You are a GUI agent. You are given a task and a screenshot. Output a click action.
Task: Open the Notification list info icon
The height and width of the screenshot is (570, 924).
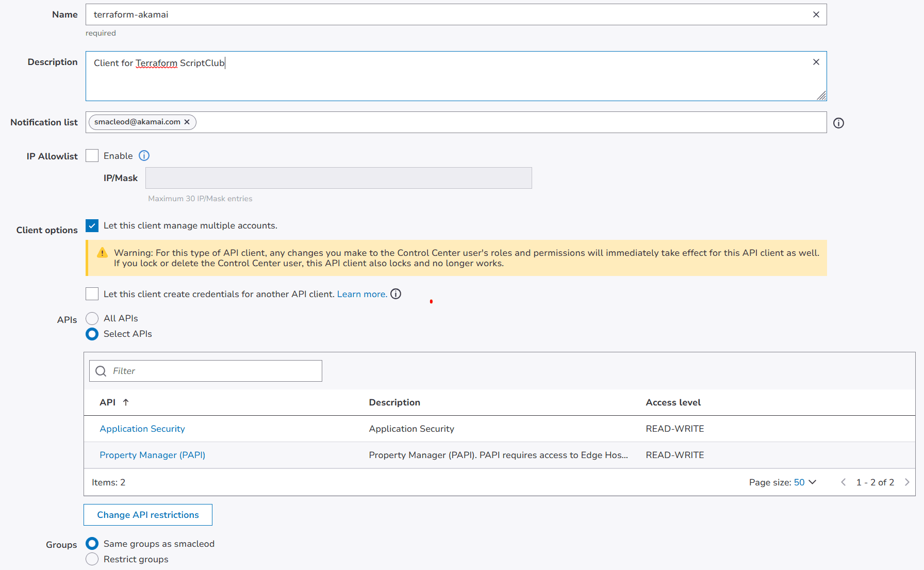[x=838, y=123]
